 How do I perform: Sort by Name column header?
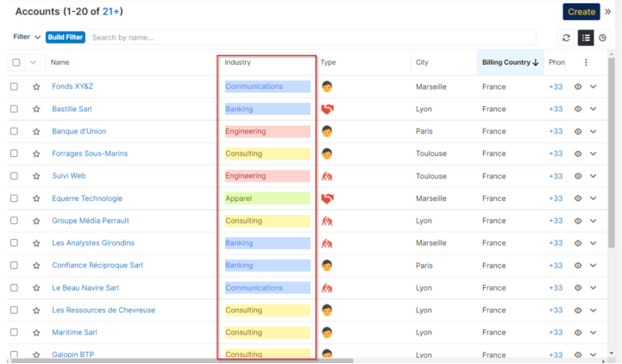click(60, 62)
